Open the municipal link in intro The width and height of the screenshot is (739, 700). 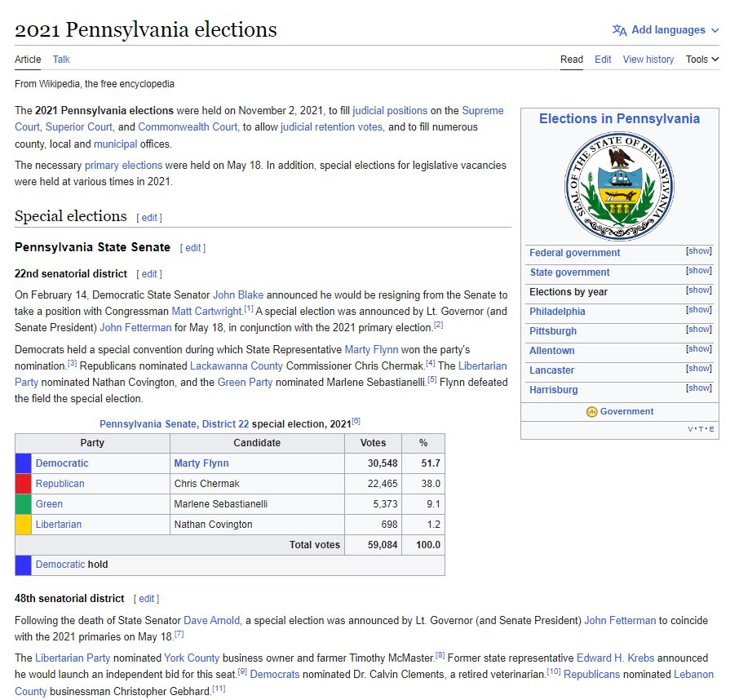pyautogui.click(x=116, y=144)
